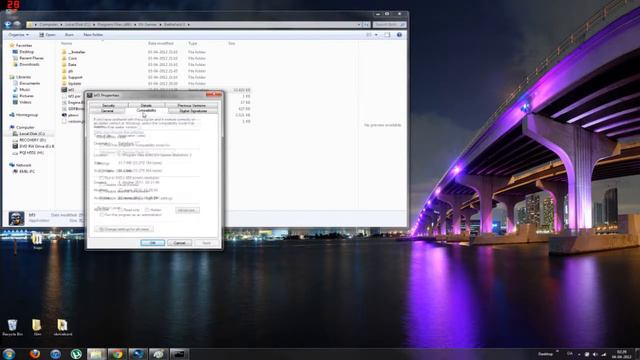Open the taskbar clock and date
The height and width of the screenshot is (360, 640).
click(622, 354)
